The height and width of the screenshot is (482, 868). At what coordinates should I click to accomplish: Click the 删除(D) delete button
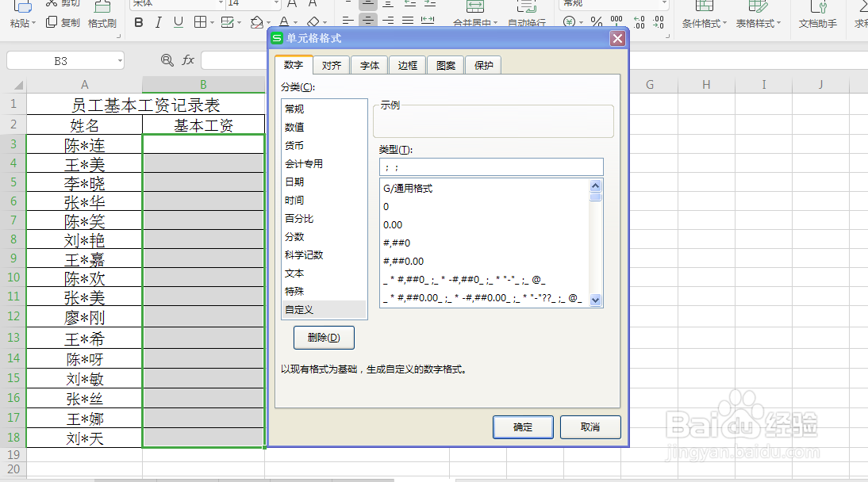(324, 338)
